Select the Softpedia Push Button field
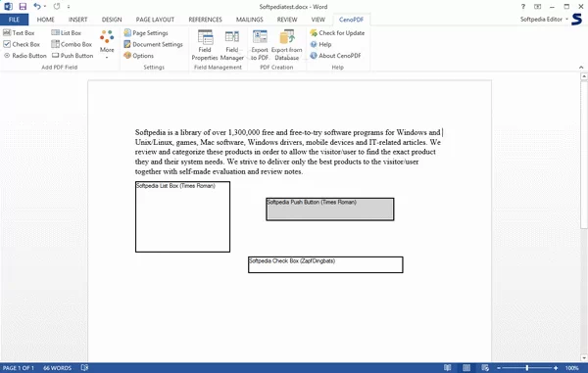The height and width of the screenshot is (373, 588). 330,210
